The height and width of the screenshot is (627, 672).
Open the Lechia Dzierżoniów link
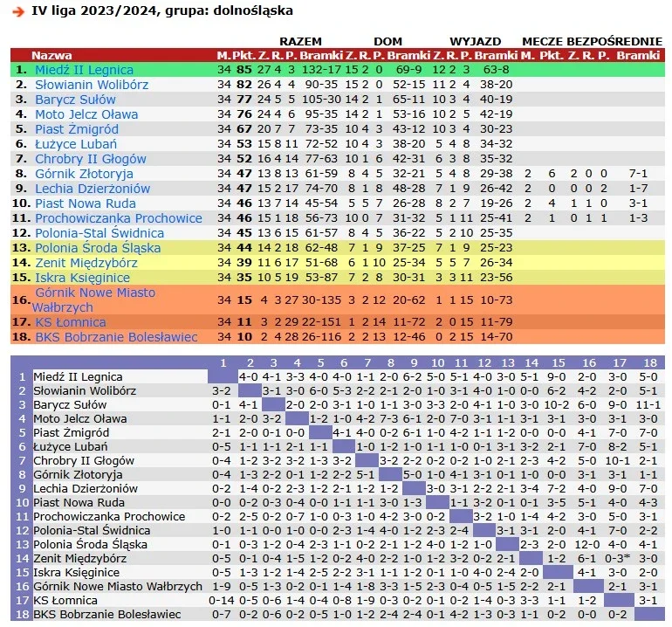[93, 189]
